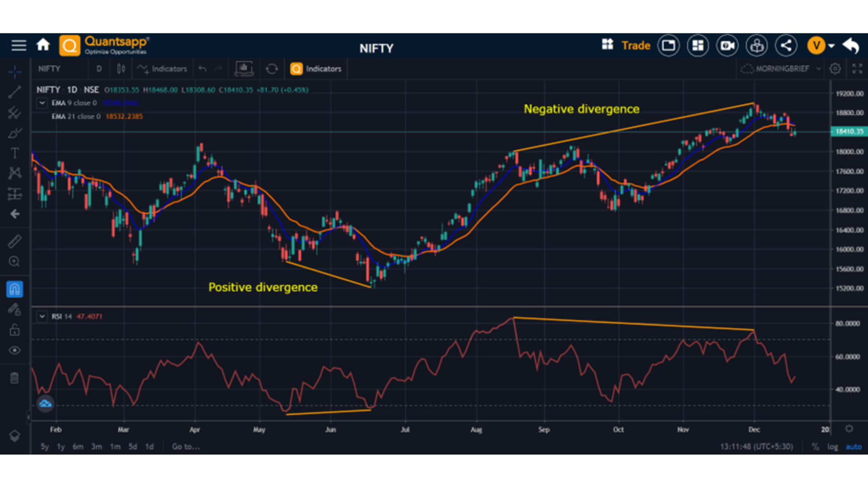Select the 3m time range
The height and width of the screenshot is (488, 868).
(x=96, y=446)
